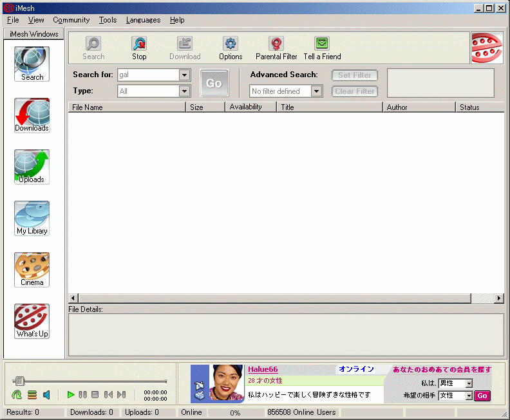Open the What's Up panel
Viewport: 510px width, 420px height.
32,321
